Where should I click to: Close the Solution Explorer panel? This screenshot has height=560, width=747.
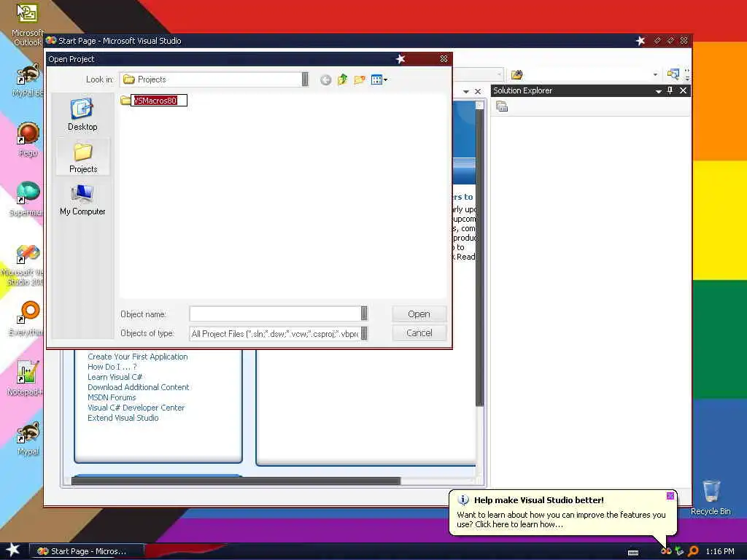[683, 90]
